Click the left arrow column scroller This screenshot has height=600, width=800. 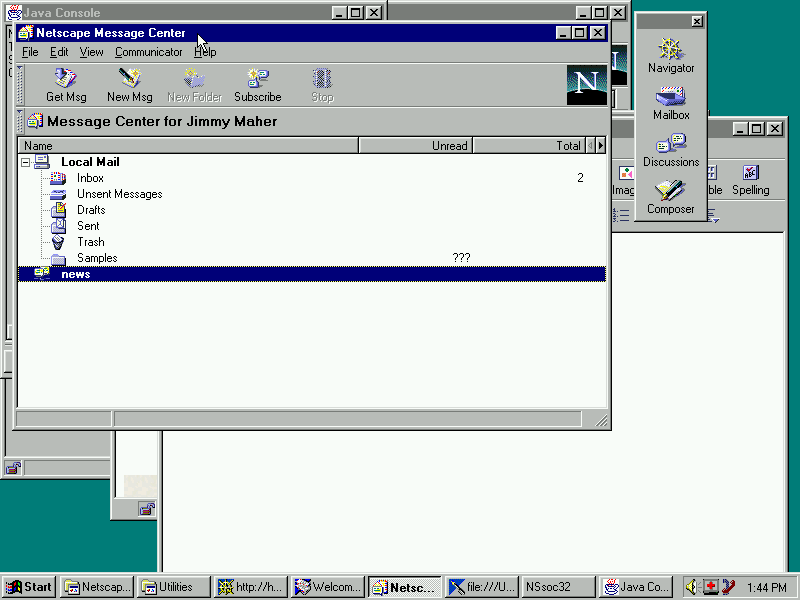click(x=590, y=145)
